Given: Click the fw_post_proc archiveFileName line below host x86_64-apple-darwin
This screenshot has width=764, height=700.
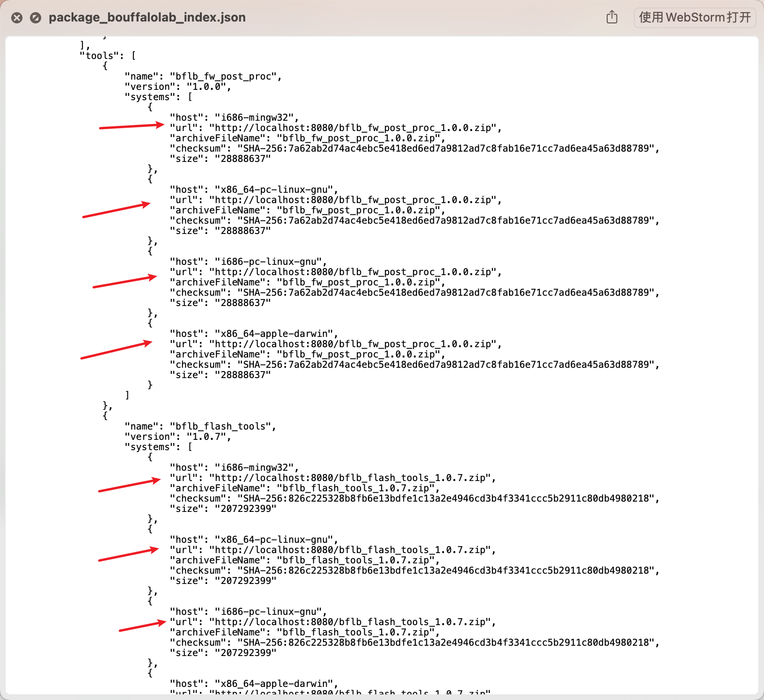Looking at the screenshot, I should coord(307,354).
